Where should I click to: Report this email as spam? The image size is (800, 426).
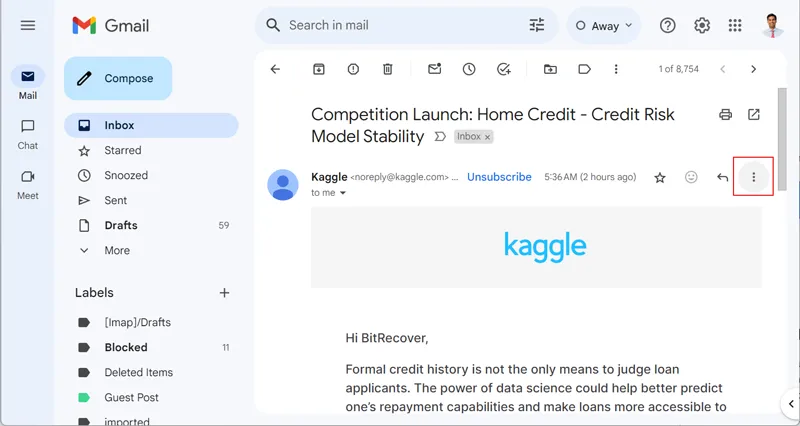pyautogui.click(x=353, y=69)
